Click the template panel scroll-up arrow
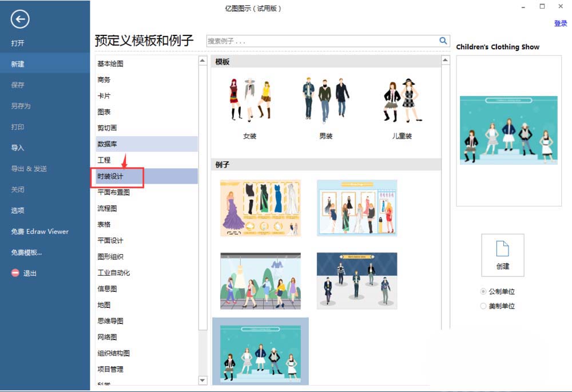The image size is (572, 392). click(x=445, y=59)
